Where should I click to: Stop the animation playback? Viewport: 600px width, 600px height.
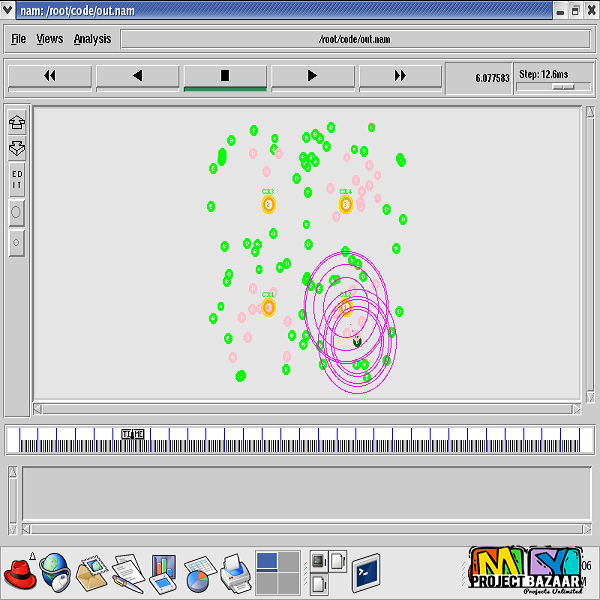tap(225, 76)
